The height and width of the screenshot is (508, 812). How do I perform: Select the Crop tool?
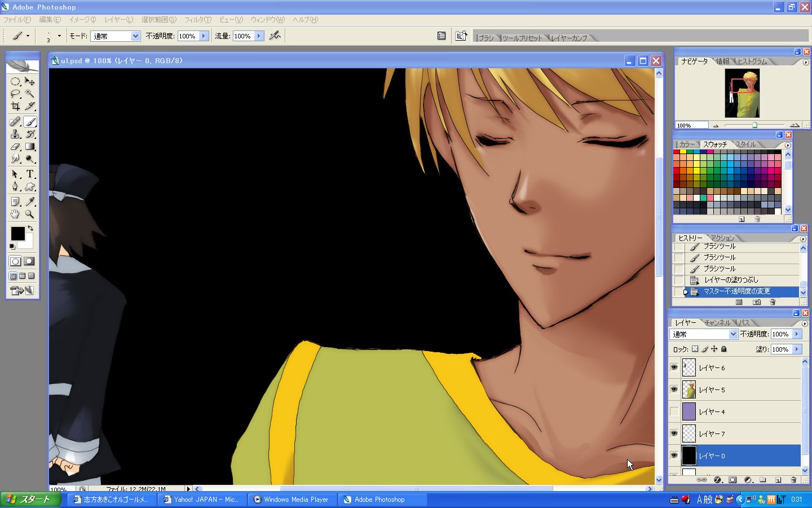[x=15, y=106]
